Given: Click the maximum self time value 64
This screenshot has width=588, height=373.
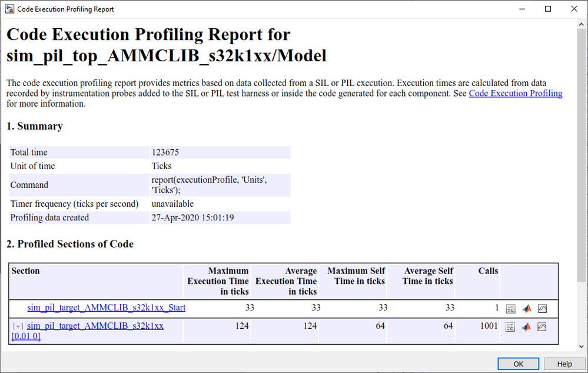Looking at the screenshot, I should pos(380,326).
